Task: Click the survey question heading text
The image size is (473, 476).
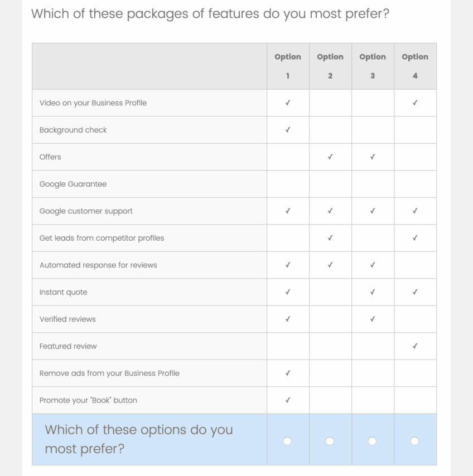Action: pos(210,13)
